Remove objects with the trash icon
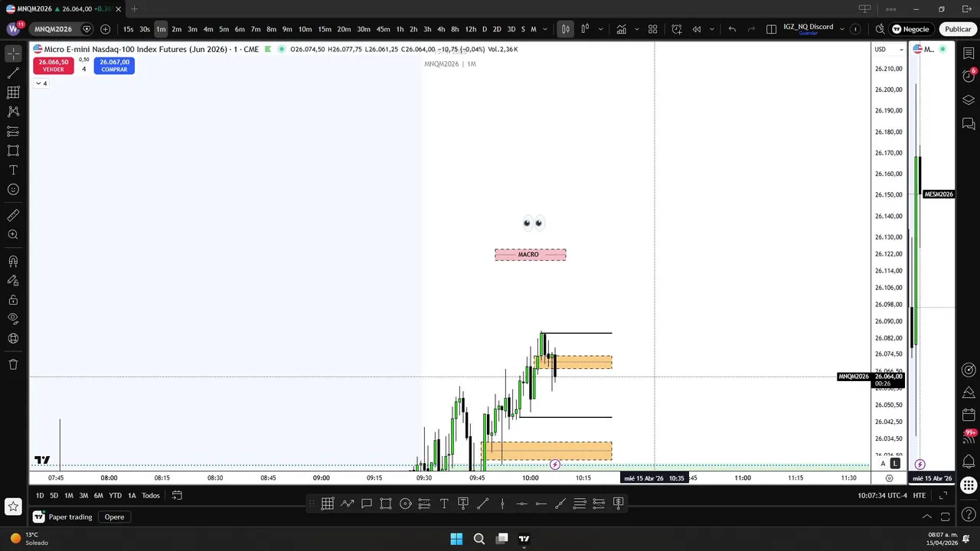Screen dimensions: 980x551 coord(13,364)
